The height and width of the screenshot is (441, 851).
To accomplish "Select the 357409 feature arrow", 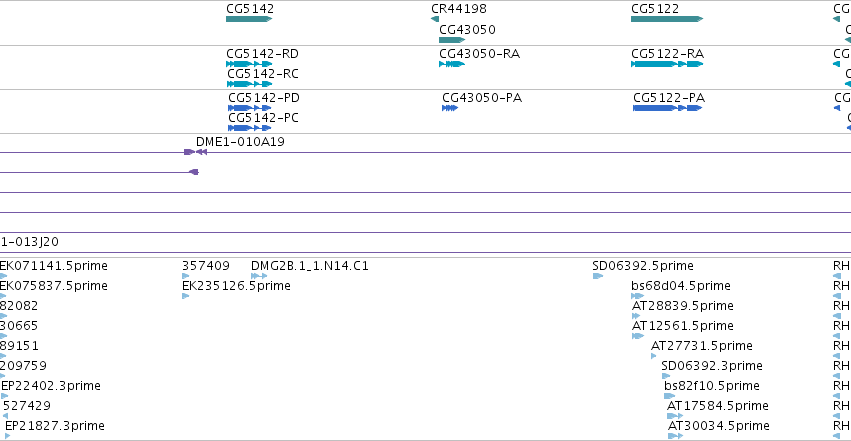I will (186, 276).
